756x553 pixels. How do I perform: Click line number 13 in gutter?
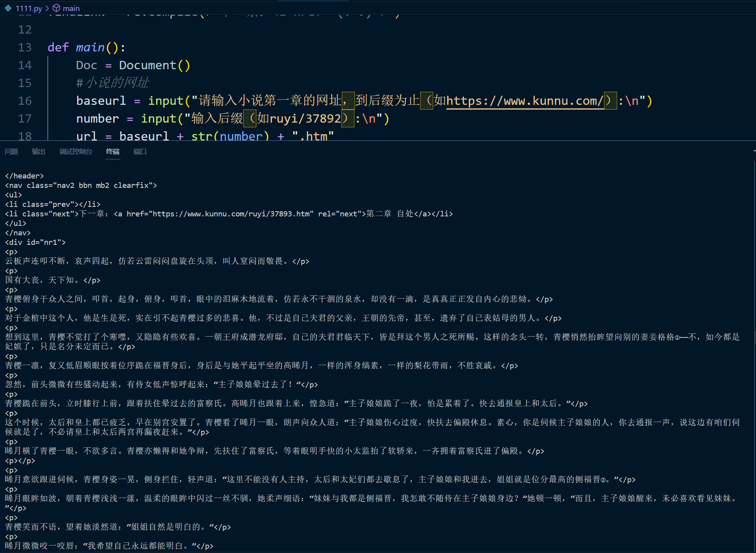tap(25, 47)
